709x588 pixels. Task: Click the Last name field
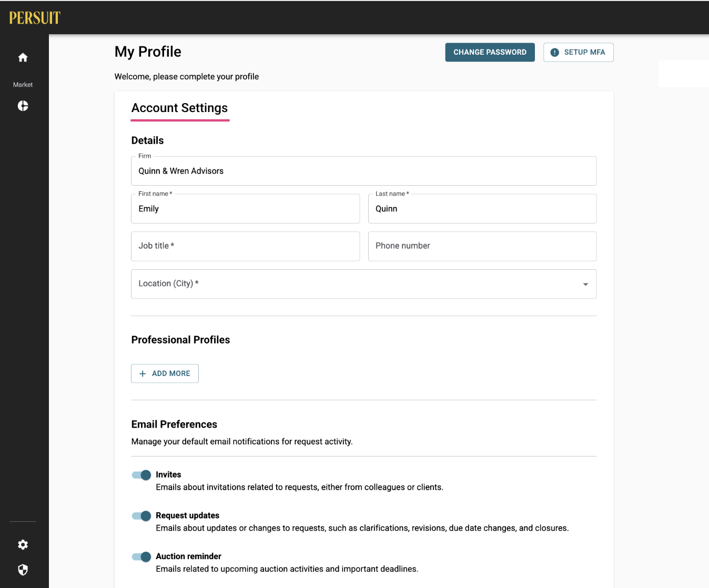pyautogui.click(x=482, y=209)
